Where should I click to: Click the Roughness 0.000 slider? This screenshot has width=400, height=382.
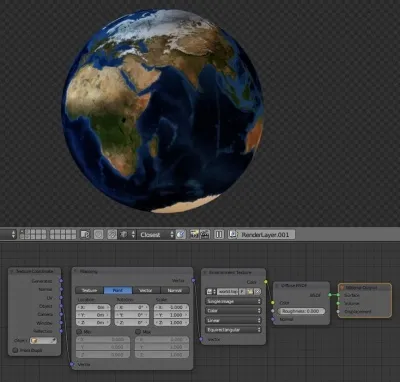301,311
